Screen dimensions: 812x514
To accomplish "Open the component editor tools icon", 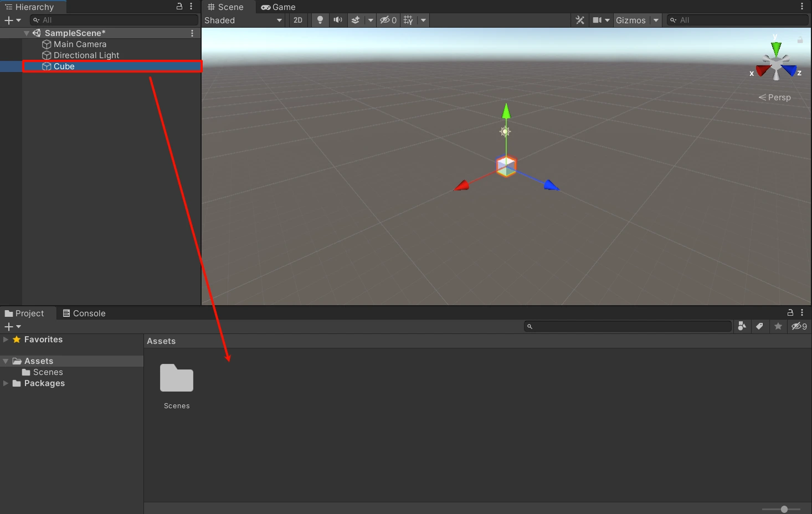I will [x=580, y=20].
